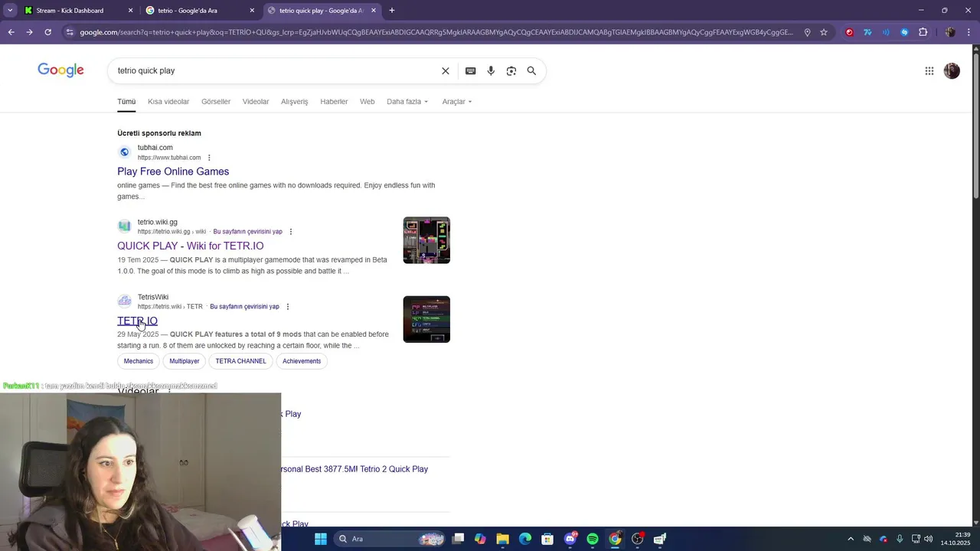Open Microsoft Edge from the taskbar
Screen dimensions: 980x551
525,539
